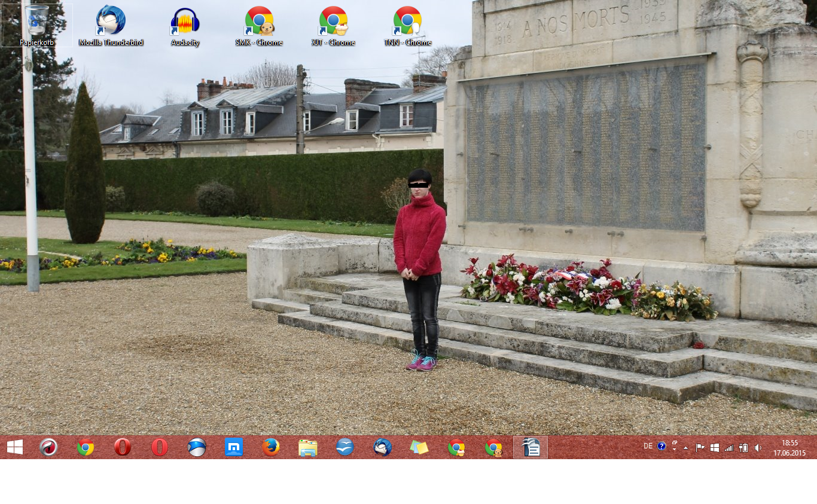Open File Explorer from the taskbar
The width and height of the screenshot is (817, 504).
point(308,447)
